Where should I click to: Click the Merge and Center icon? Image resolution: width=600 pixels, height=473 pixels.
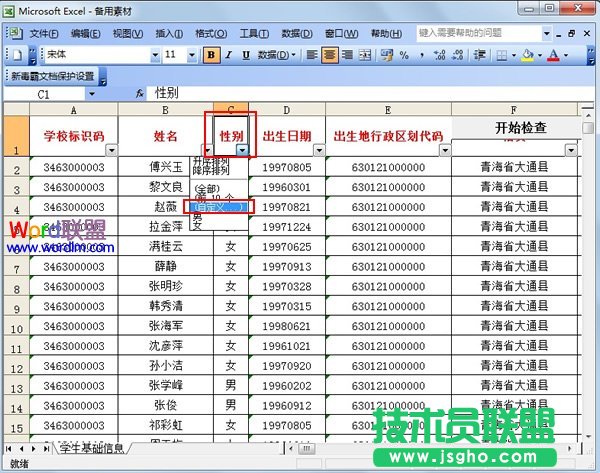[x=365, y=55]
